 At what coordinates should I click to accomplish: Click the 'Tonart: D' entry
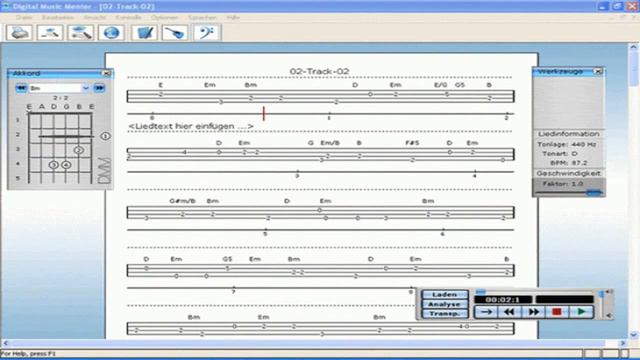(x=560, y=153)
